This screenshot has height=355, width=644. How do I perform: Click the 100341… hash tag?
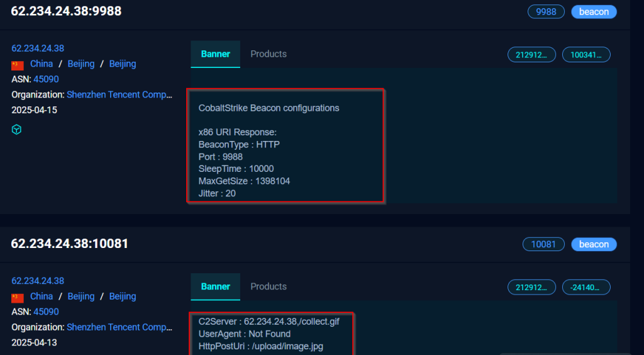click(x=586, y=55)
